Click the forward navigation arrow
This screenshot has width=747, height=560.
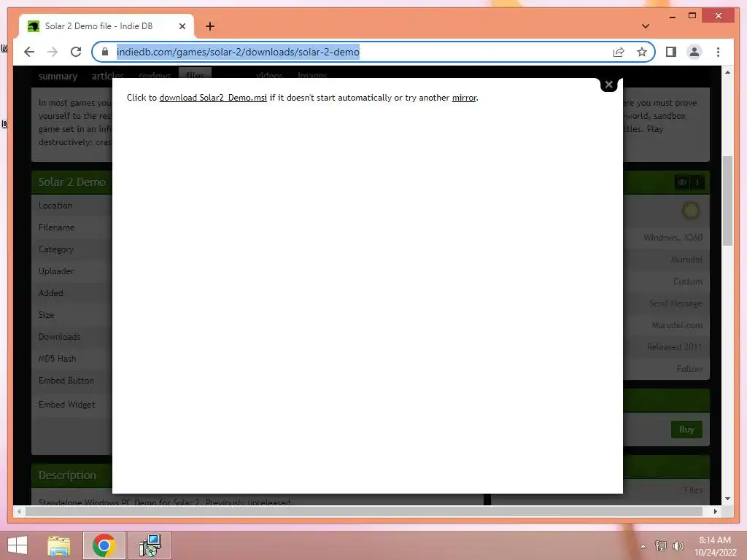(53, 52)
